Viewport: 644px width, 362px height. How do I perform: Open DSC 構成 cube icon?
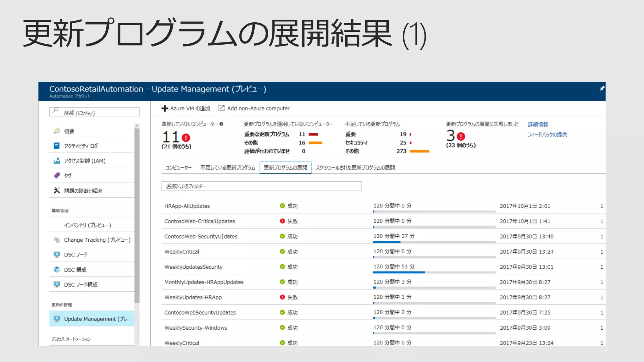[x=57, y=269]
